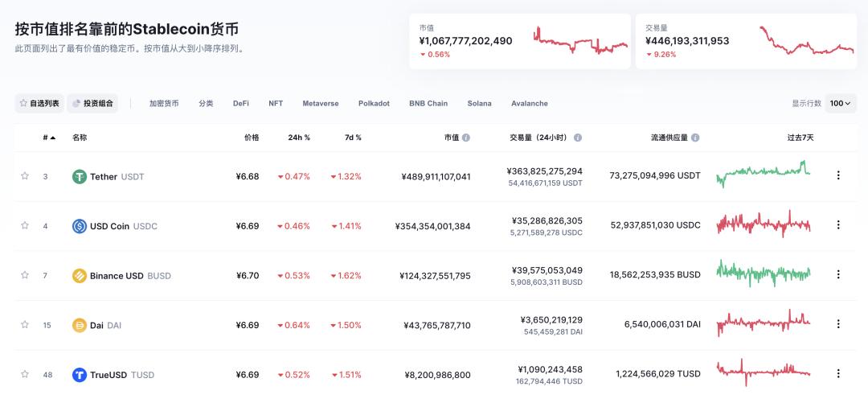Toggle the watchlist star for Dai

25,324
